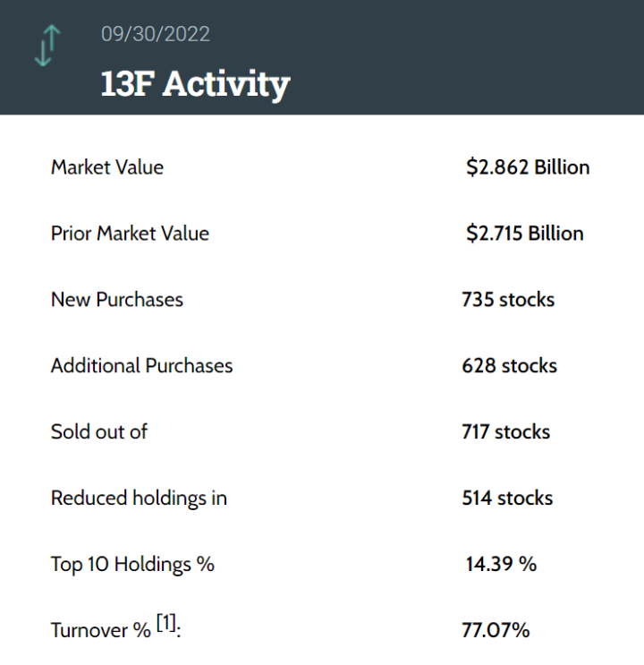Open the Turnover footnote [1] link

(x=166, y=623)
